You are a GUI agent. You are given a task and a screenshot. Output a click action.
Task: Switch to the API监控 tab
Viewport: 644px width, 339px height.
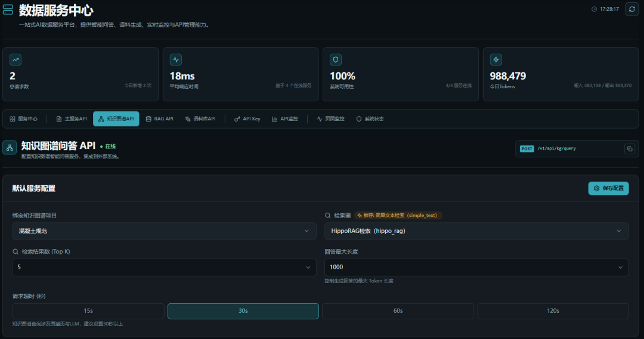(x=284, y=119)
